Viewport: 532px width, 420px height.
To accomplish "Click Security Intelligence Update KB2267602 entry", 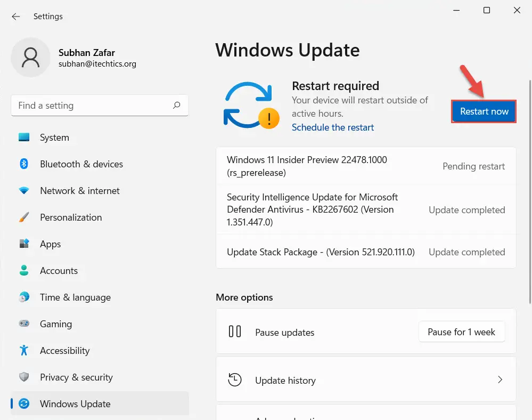I will point(366,209).
